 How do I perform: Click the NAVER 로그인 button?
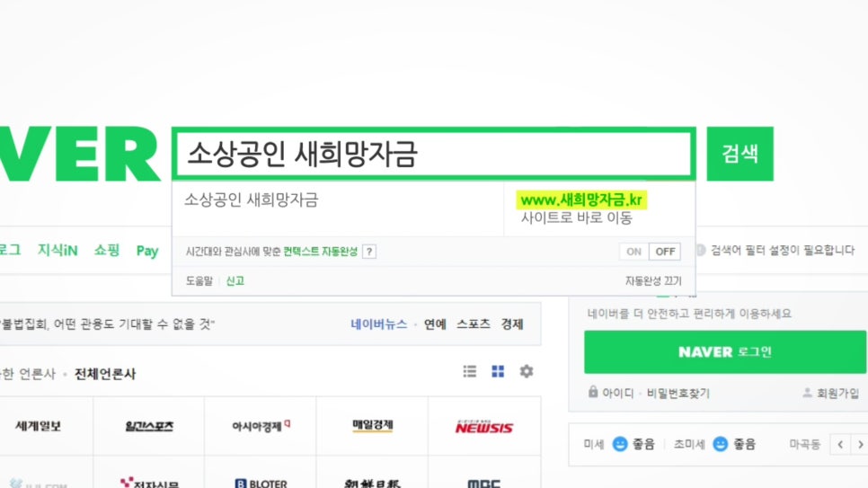click(725, 351)
